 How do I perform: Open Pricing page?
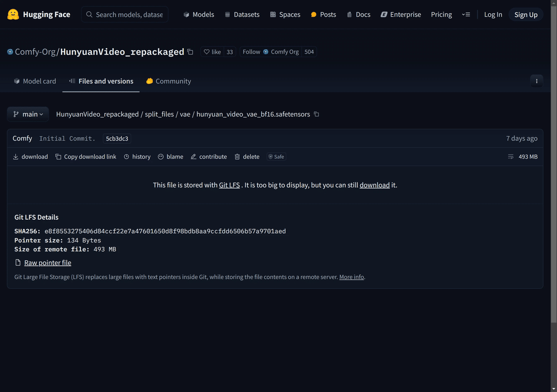441,14
